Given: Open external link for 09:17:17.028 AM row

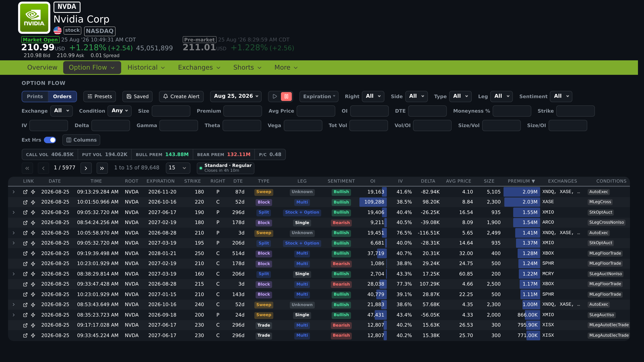Looking at the screenshot, I should click(x=25, y=325).
